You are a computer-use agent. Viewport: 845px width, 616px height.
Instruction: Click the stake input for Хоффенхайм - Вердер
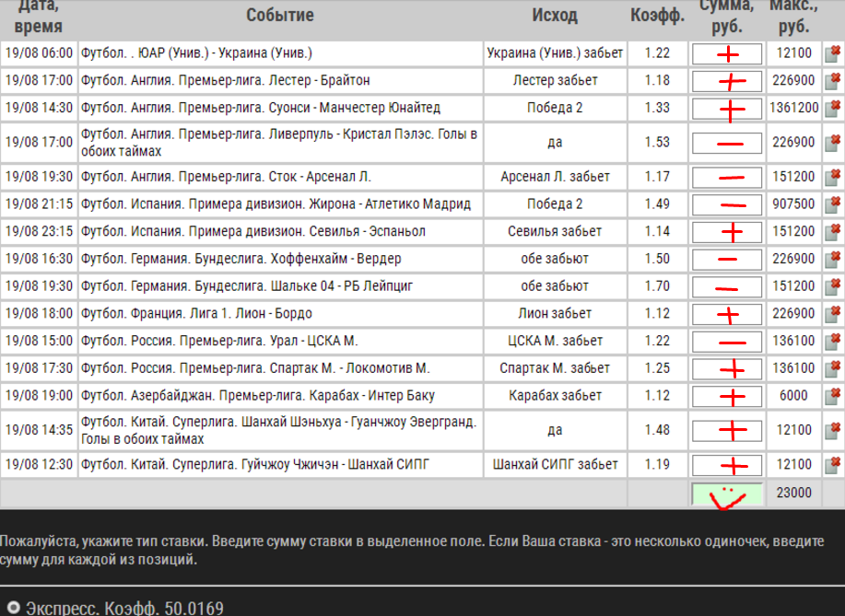coord(727,260)
